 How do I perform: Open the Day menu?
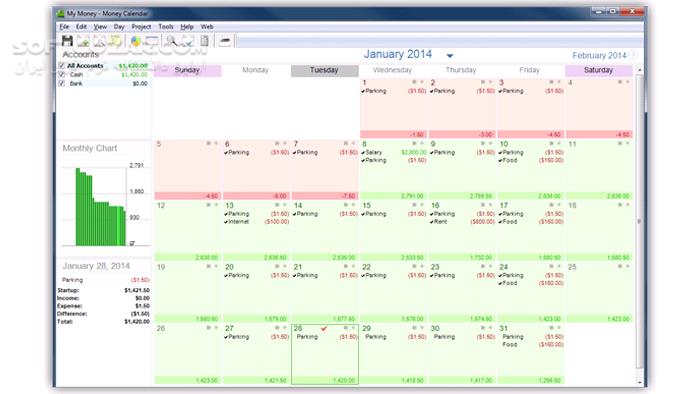coord(119,27)
